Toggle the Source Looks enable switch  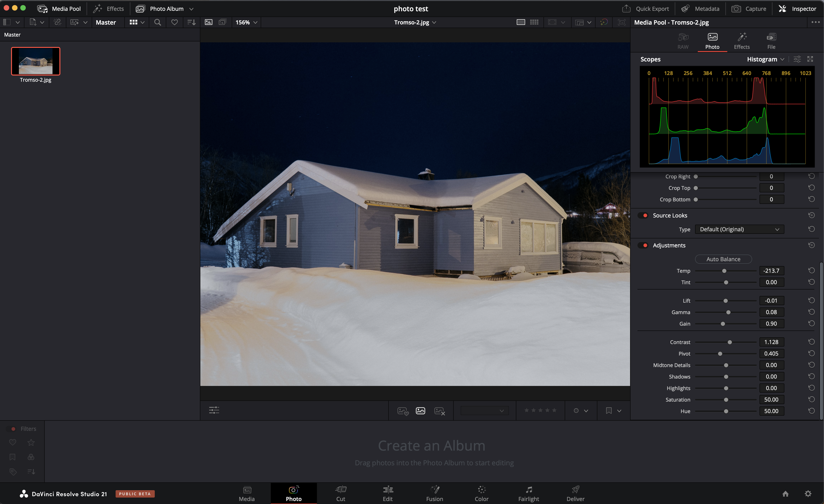click(x=643, y=216)
